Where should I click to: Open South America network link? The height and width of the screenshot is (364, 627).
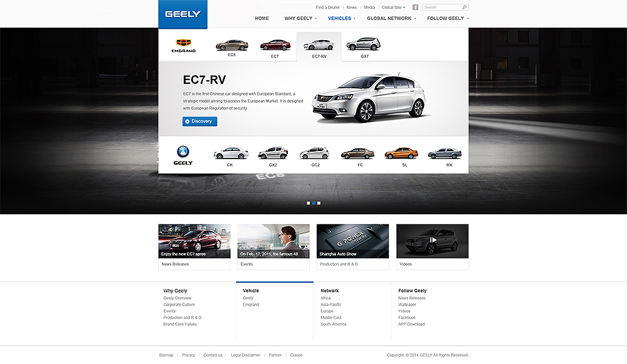[x=333, y=324]
